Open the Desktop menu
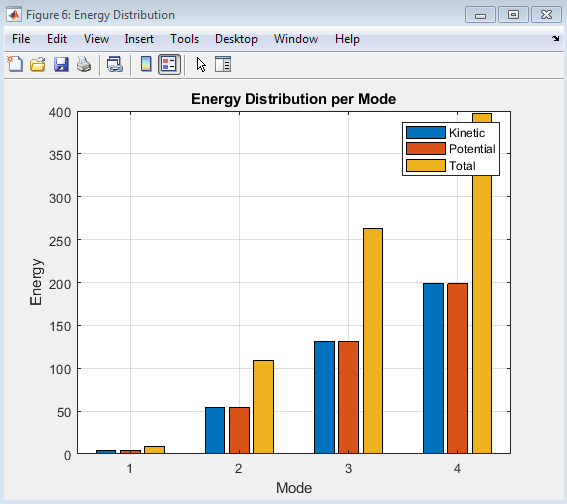This screenshot has width=567, height=504. pyautogui.click(x=236, y=39)
